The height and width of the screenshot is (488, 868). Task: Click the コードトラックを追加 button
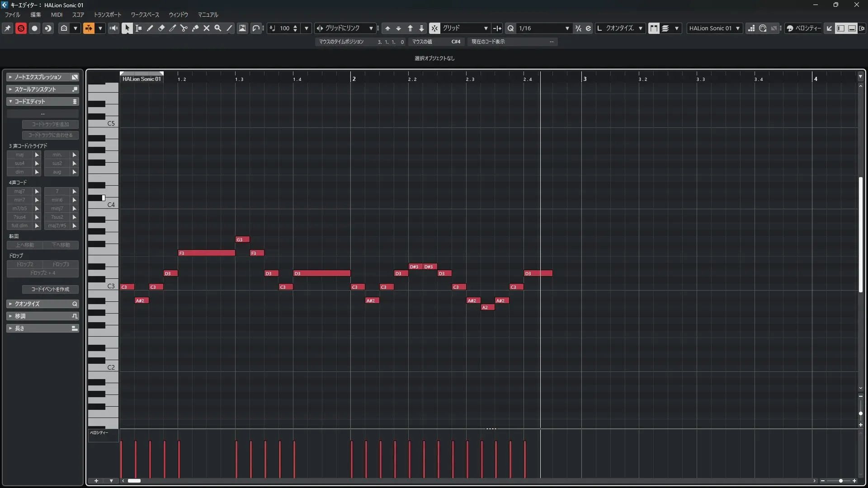pyautogui.click(x=50, y=124)
